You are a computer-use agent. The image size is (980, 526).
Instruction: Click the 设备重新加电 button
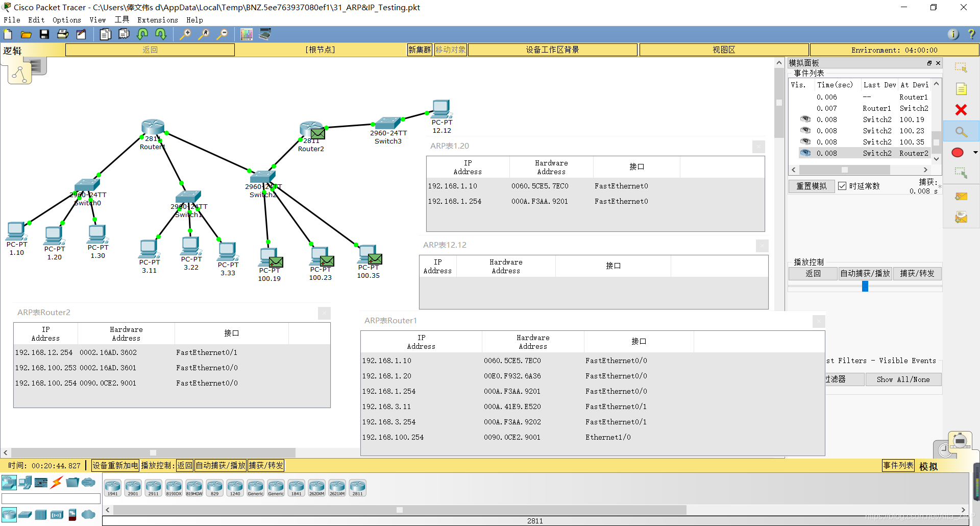point(115,465)
